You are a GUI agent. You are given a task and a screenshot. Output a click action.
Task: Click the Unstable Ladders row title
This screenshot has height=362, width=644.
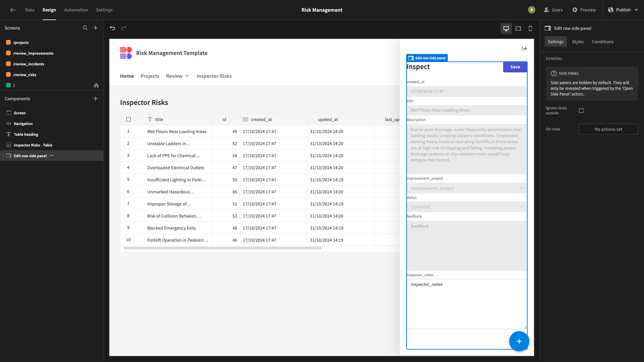pyautogui.click(x=169, y=144)
